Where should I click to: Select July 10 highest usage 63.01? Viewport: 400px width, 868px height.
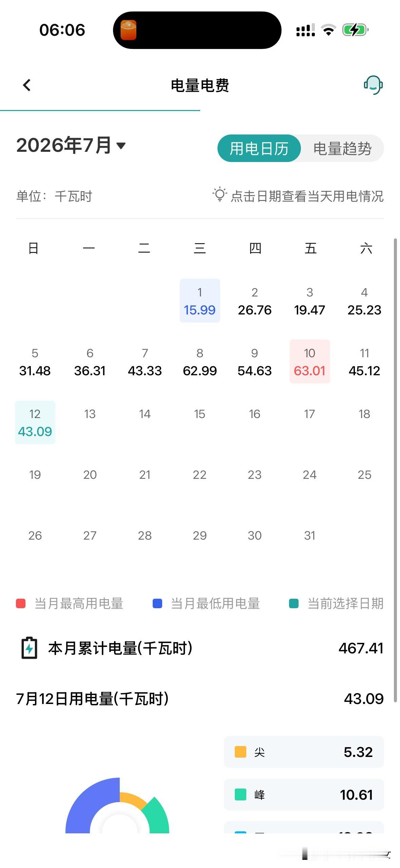[310, 361]
